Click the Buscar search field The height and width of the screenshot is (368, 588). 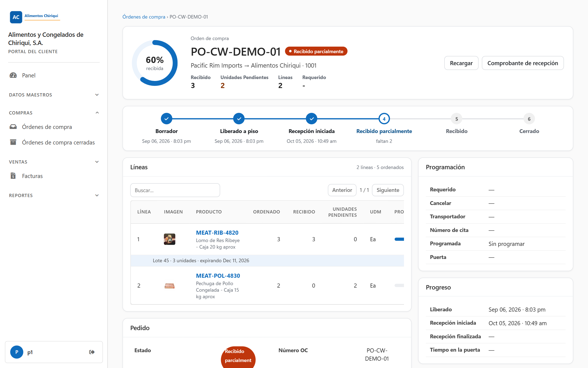[x=175, y=190]
